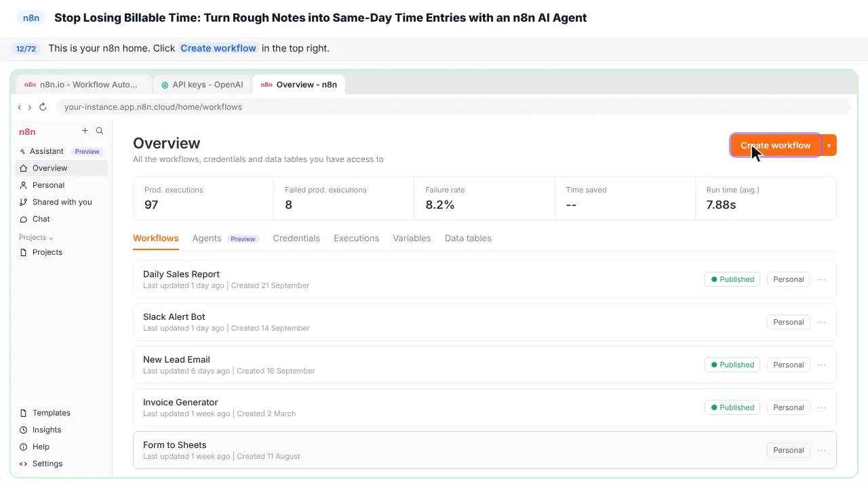Open the search icon in sidebar
This screenshot has height=488, width=868.
tap(100, 131)
